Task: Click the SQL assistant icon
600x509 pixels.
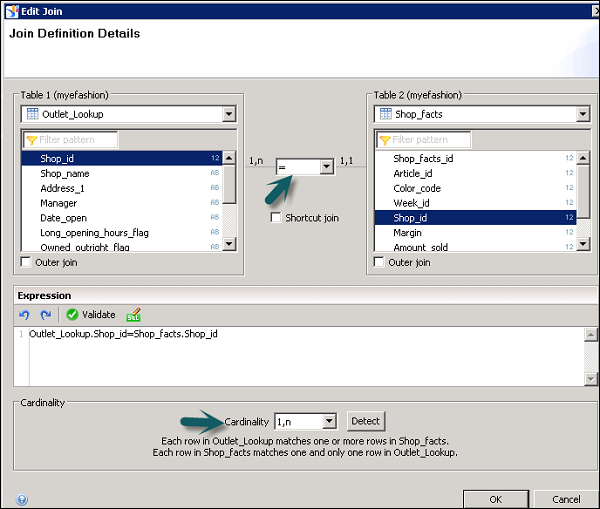Action: point(134,315)
